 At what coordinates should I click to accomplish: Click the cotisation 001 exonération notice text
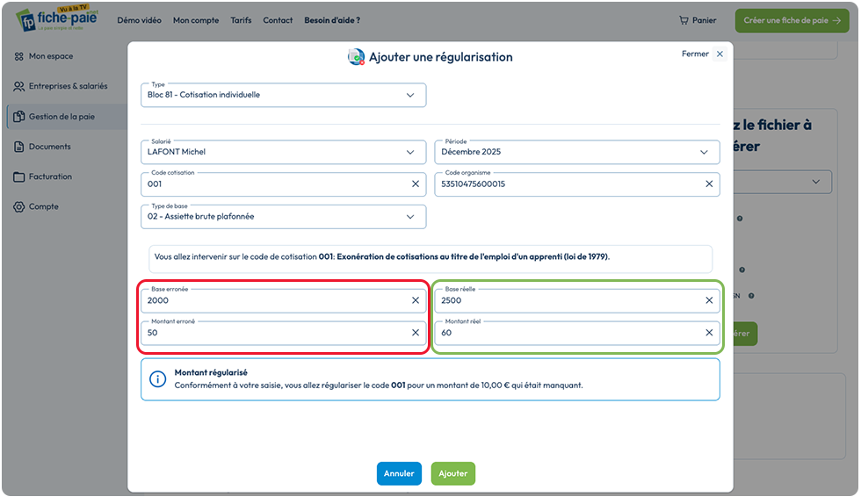pyautogui.click(x=382, y=257)
